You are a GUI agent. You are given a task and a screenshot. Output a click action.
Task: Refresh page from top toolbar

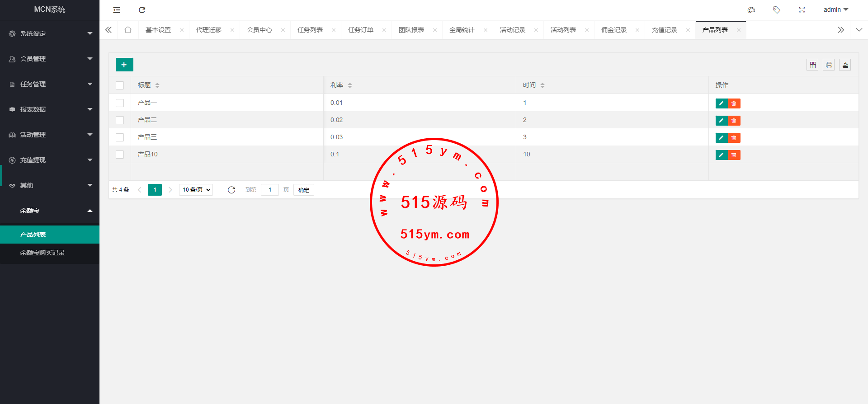142,10
